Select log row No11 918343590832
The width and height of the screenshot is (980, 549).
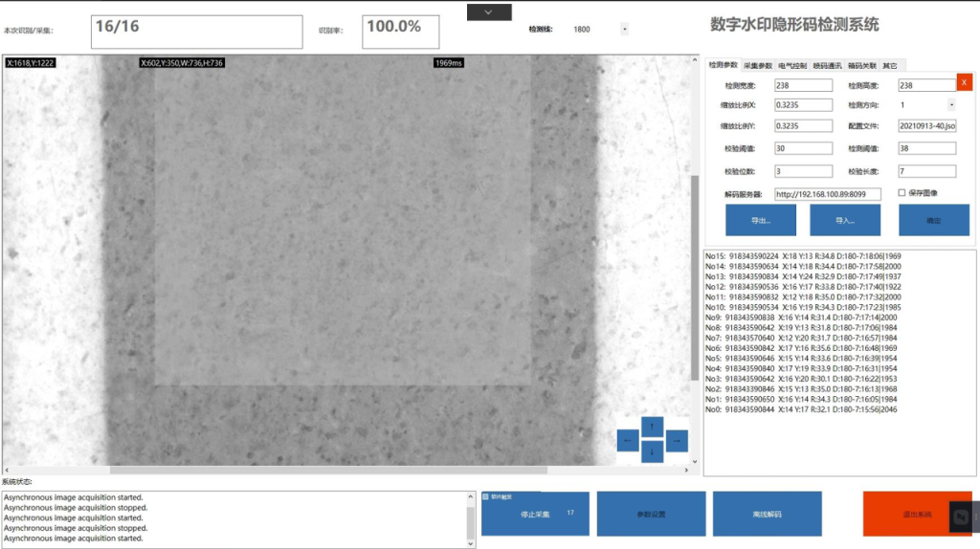pos(803,297)
